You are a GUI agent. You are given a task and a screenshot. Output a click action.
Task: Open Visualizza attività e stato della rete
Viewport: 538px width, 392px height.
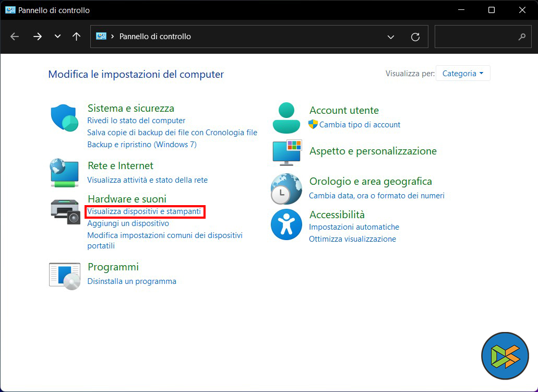(148, 180)
